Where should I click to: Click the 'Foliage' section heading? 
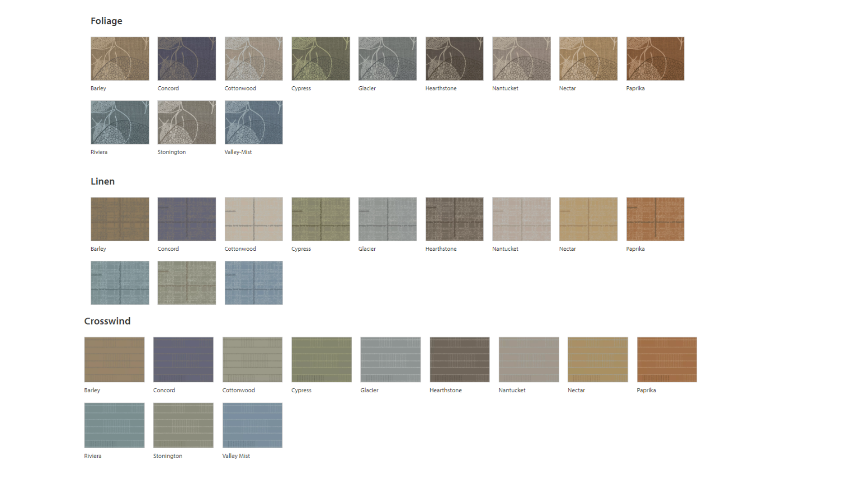click(106, 21)
